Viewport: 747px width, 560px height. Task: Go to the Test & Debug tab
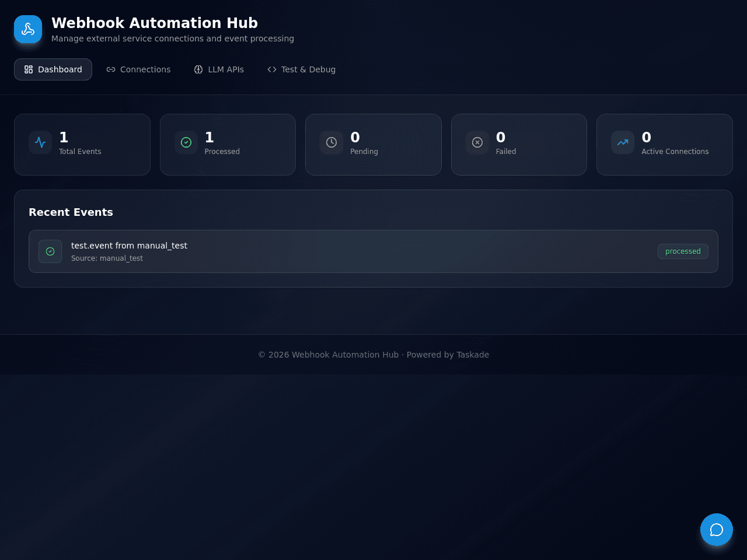click(301, 69)
